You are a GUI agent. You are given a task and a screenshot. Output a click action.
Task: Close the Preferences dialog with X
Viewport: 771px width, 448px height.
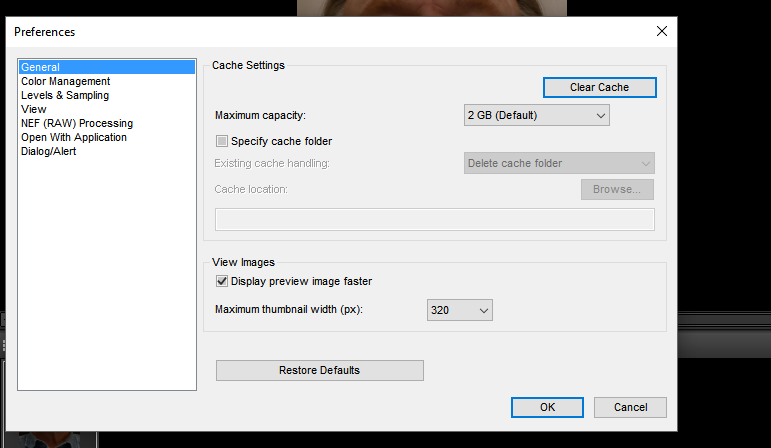(661, 31)
